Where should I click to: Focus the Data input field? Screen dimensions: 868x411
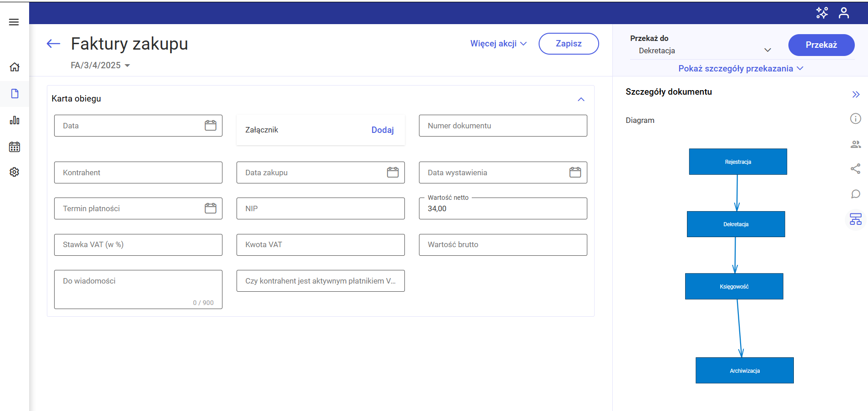pyautogui.click(x=138, y=126)
